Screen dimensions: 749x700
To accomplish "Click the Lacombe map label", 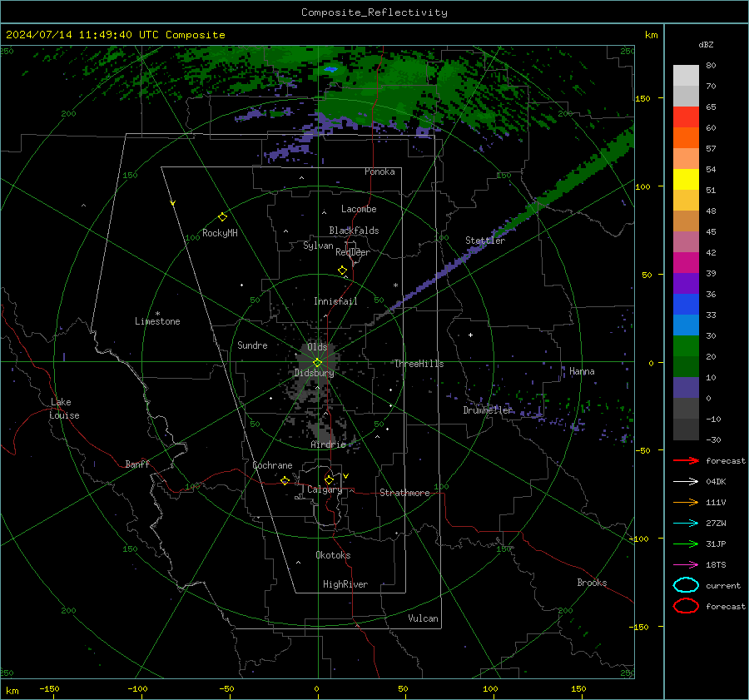I will (x=359, y=209).
